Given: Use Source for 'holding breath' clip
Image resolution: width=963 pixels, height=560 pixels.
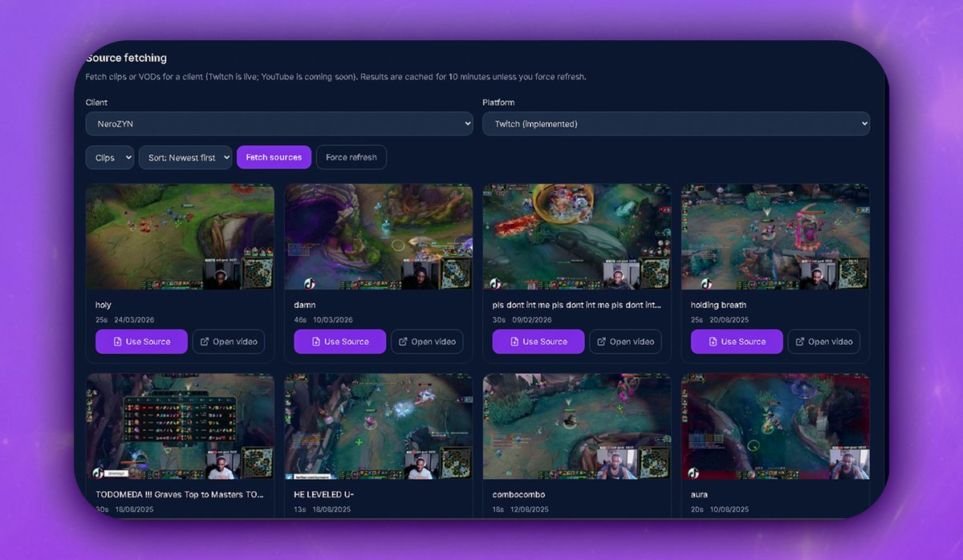Looking at the screenshot, I should point(737,342).
